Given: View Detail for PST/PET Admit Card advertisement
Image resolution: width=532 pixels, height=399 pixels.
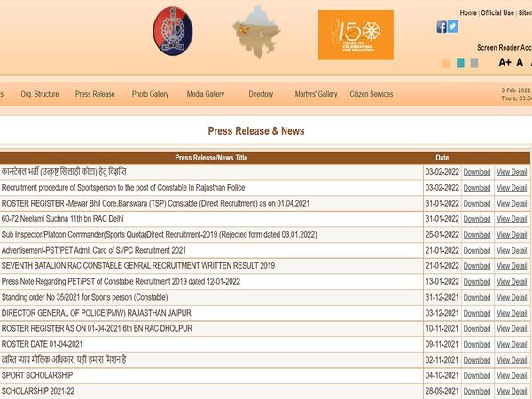Looking at the screenshot, I should (512, 250).
